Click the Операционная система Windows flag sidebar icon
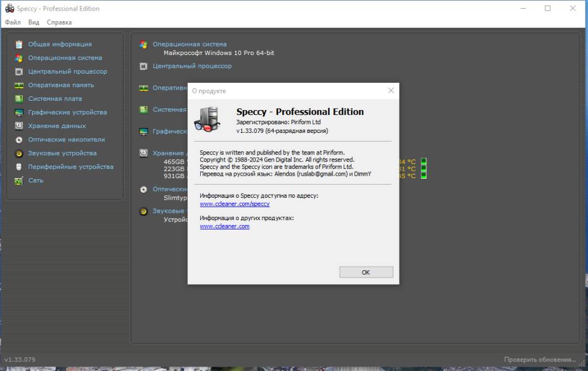 coord(19,58)
